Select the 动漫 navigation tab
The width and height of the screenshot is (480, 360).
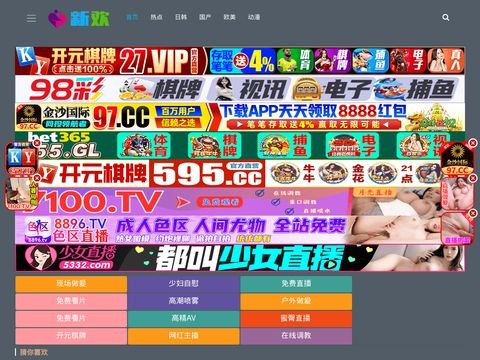254,17
